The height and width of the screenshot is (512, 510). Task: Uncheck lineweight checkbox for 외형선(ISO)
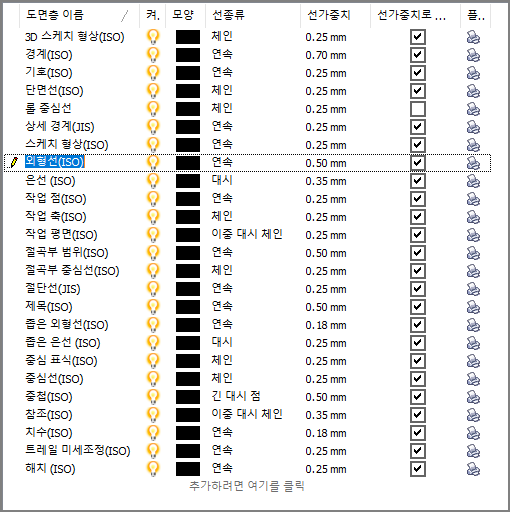tap(418, 163)
